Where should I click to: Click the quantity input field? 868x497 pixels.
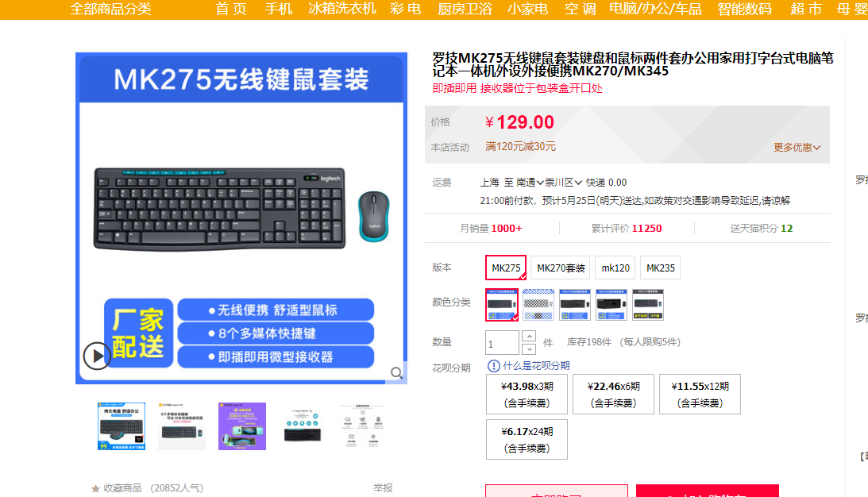(x=502, y=343)
